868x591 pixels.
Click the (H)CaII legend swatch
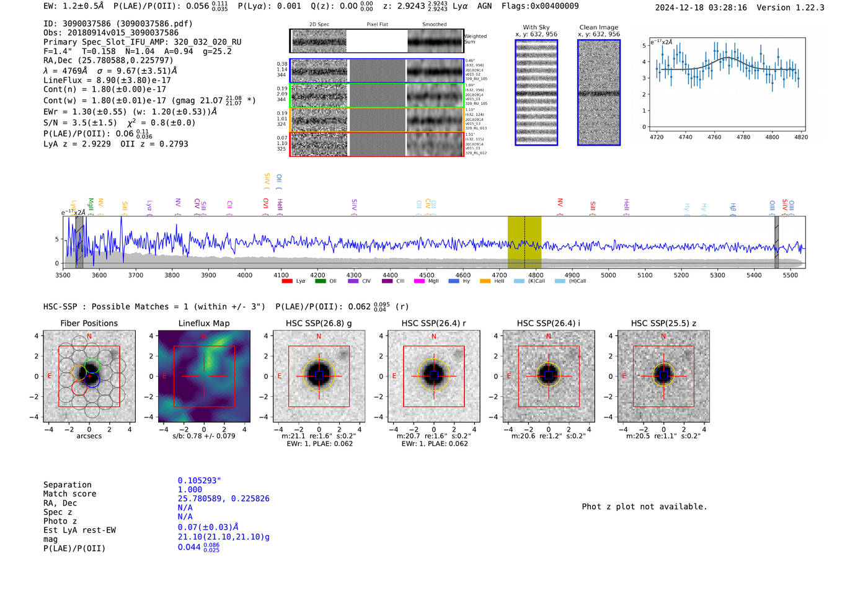560,281
